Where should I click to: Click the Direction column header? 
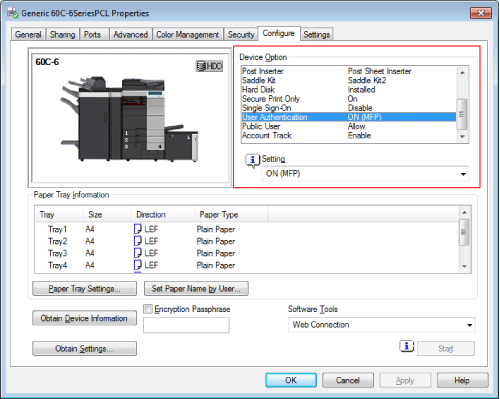(163, 215)
